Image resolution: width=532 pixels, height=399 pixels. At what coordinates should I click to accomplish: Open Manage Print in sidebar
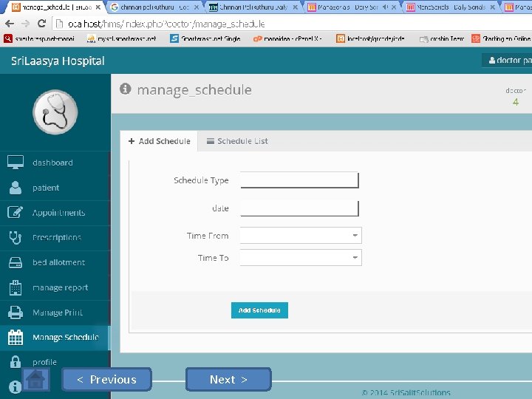[x=55, y=313]
